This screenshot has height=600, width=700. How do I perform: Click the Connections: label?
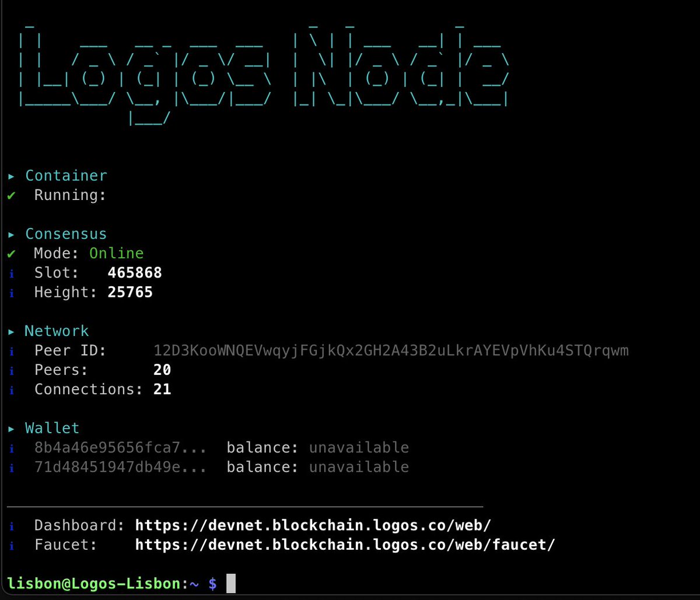point(89,389)
